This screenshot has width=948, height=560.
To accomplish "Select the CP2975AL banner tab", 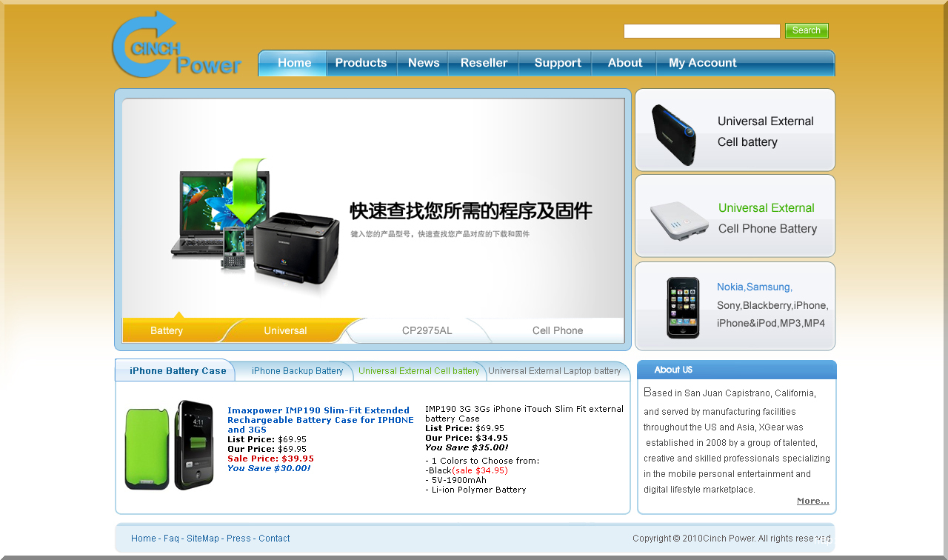I will click(x=427, y=331).
